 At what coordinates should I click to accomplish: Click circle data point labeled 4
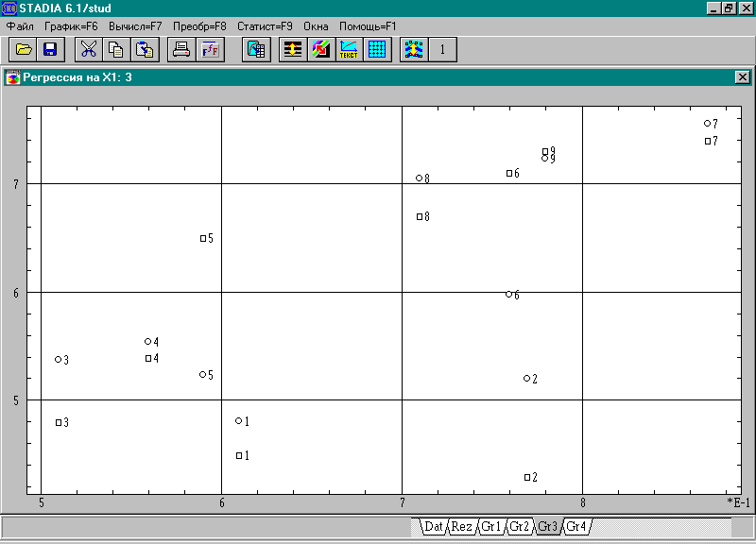[x=148, y=341]
